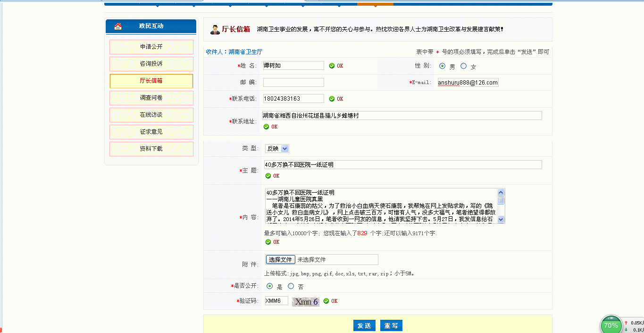Image resolution: width=644 pixels, height=333 pixels.
Task: Click the E-mail input field
Action: tap(468, 83)
